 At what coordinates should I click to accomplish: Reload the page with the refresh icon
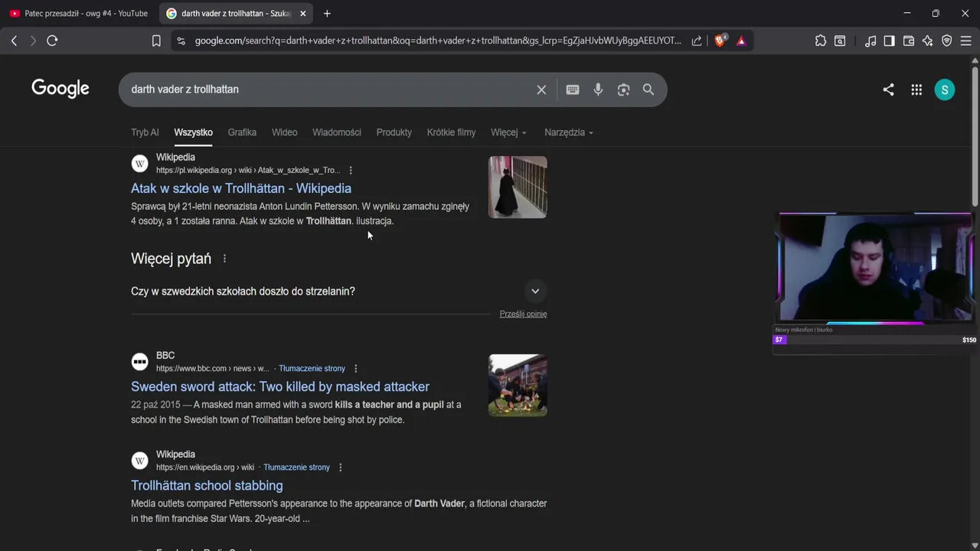(x=52, y=41)
